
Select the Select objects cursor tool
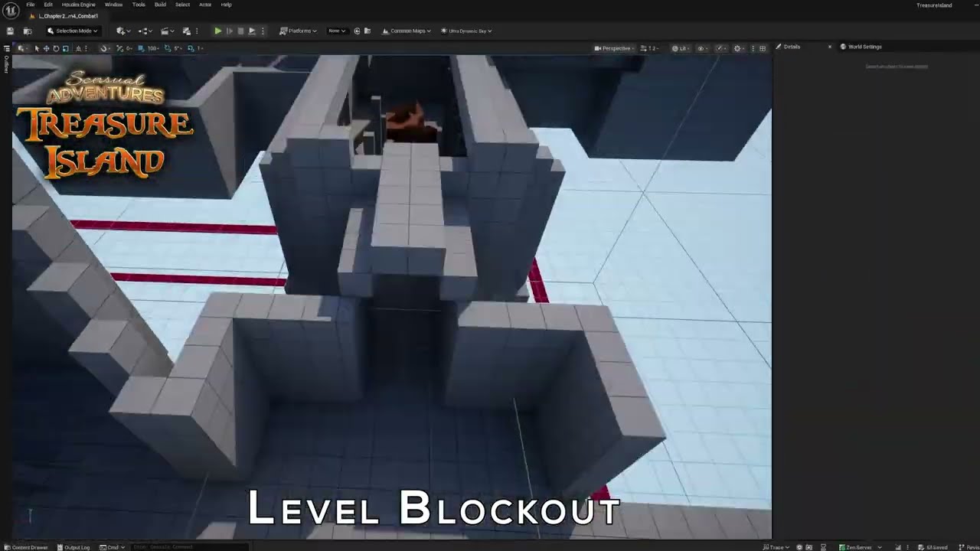(x=37, y=48)
